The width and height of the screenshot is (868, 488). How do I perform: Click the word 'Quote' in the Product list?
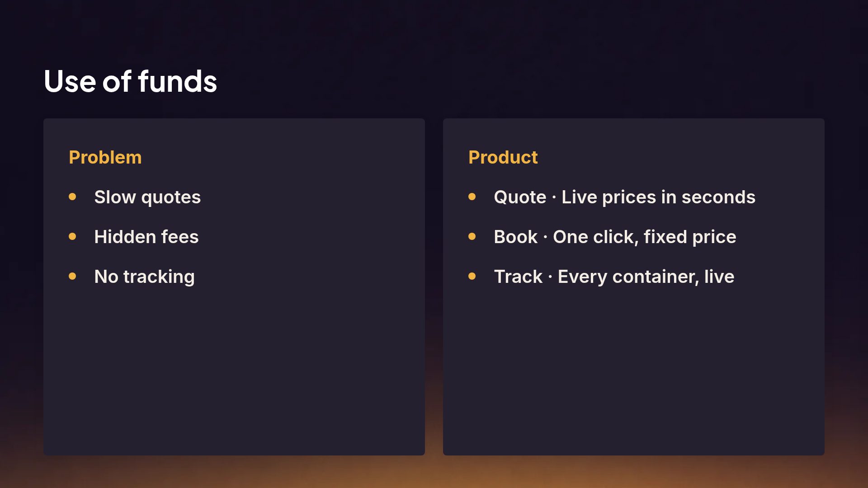(x=520, y=197)
